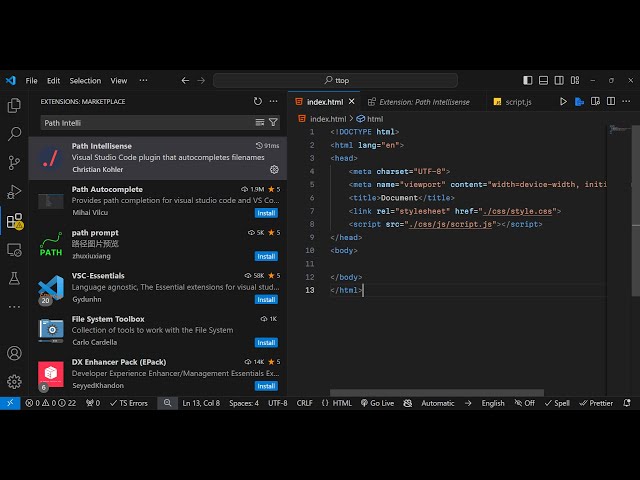640x480 pixels.
Task: Open extensions view more actions ellipsis
Action: point(274,101)
